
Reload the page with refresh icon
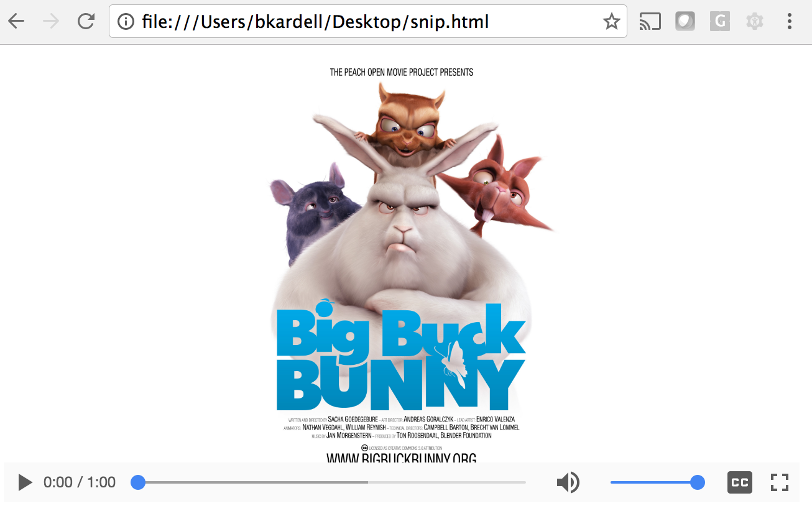(86, 21)
